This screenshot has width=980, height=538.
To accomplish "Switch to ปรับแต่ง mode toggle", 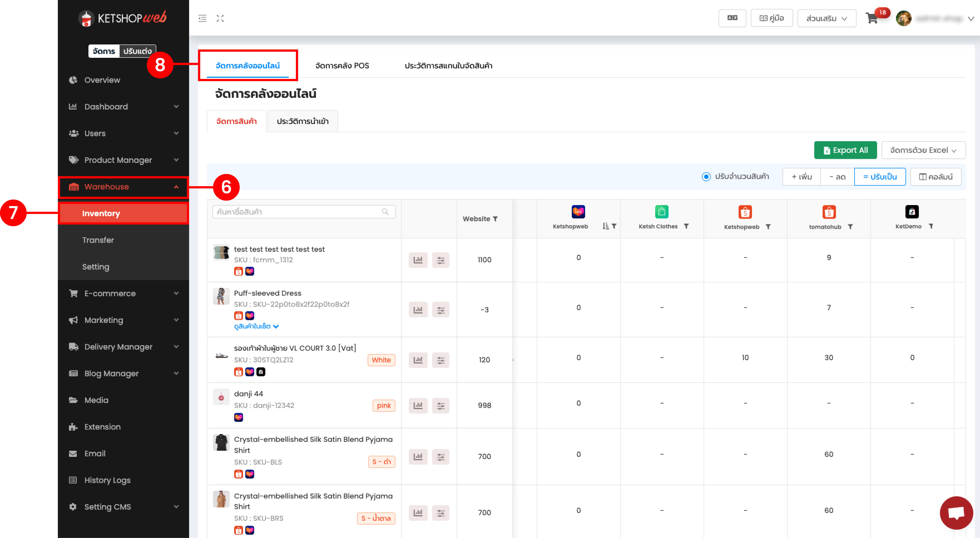I will tap(137, 51).
